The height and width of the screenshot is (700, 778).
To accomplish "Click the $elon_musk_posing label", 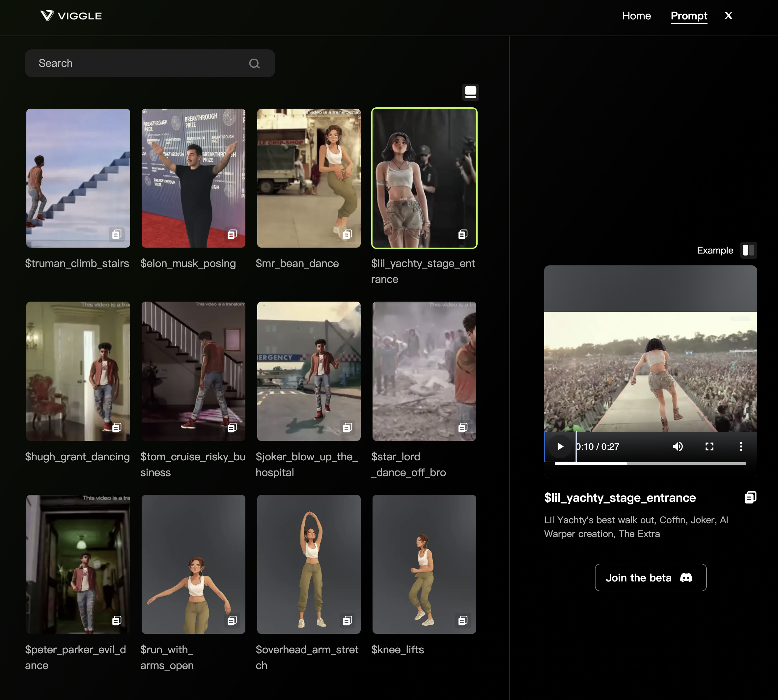I will tap(188, 264).
